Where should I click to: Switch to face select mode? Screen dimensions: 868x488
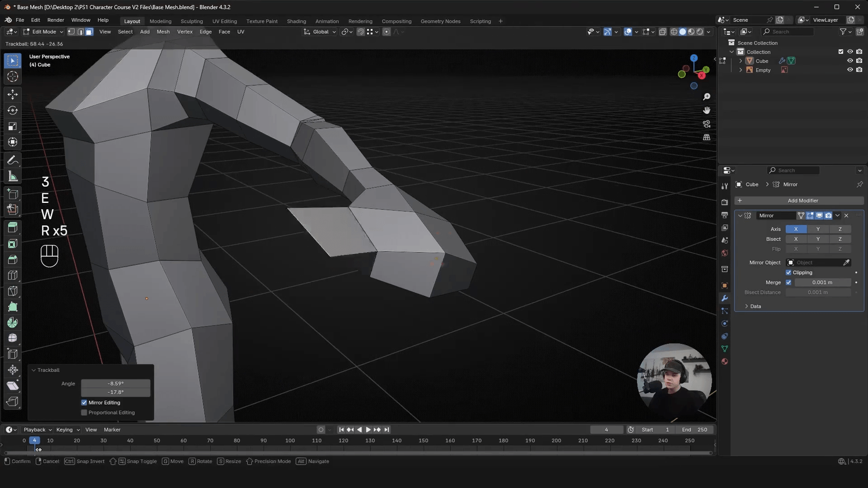89,32
